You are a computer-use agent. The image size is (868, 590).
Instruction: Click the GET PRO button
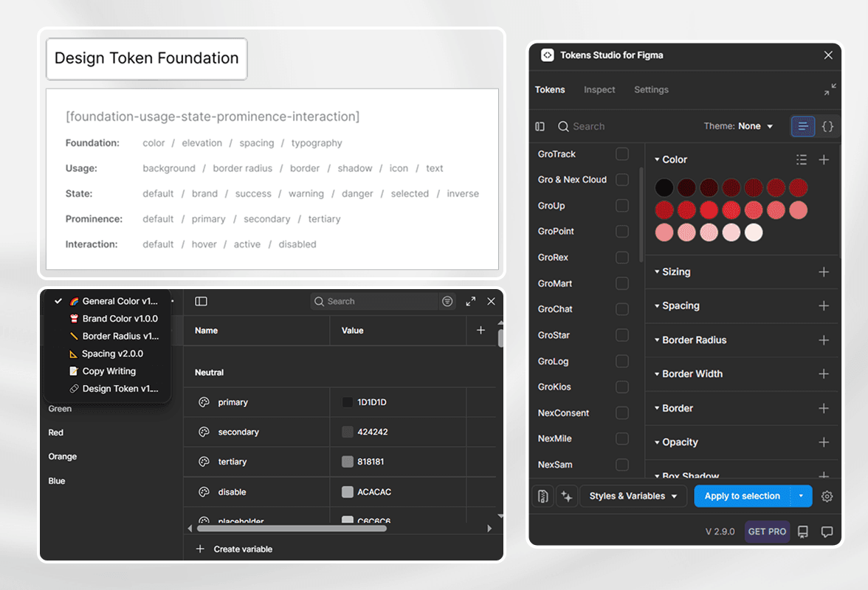tap(767, 532)
